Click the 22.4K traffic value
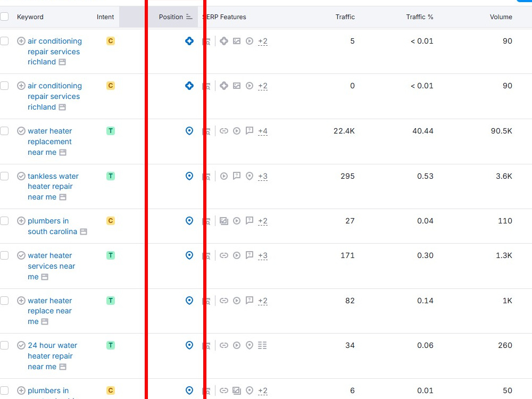This screenshot has width=532, height=399. (x=344, y=131)
